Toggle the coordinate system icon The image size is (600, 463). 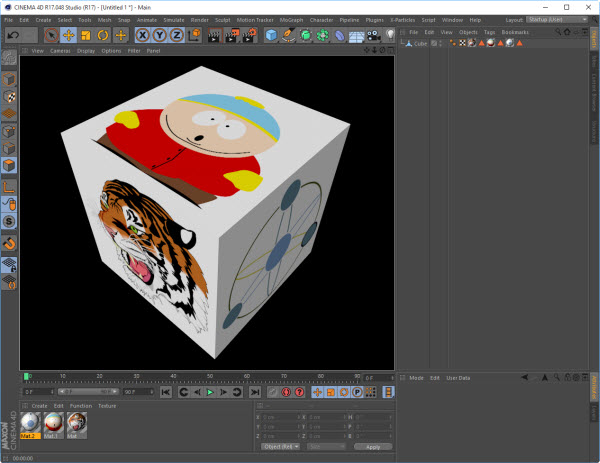pyautogui.click(x=194, y=35)
